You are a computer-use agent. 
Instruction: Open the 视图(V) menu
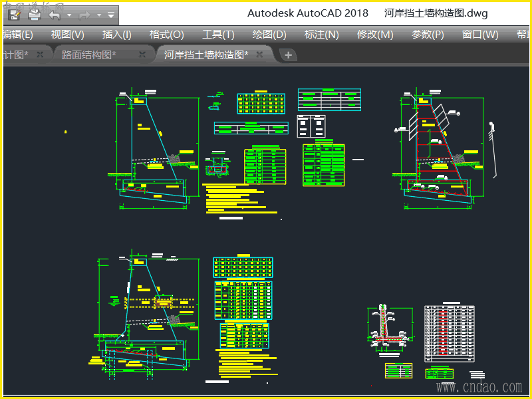click(x=68, y=35)
